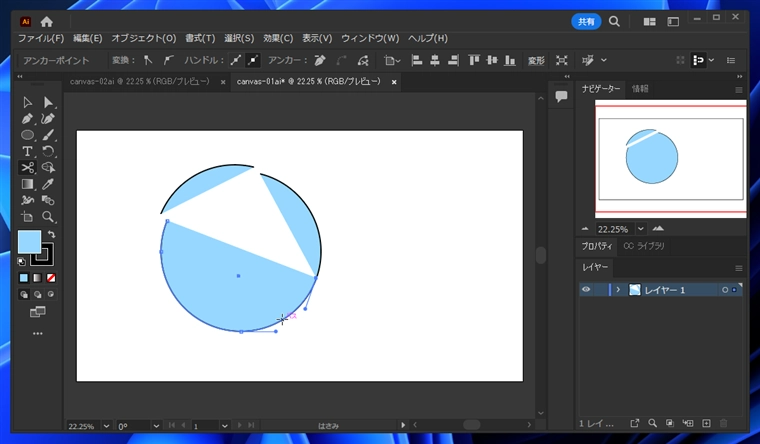The image size is (760, 444).
Task: Click the light blue fill color swatch
Action: tap(29, 242)
